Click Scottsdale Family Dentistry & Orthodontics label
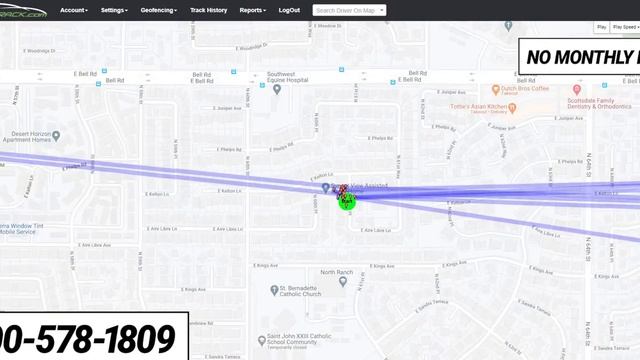This screenshot has width=640, height=360. coord(599,103)
